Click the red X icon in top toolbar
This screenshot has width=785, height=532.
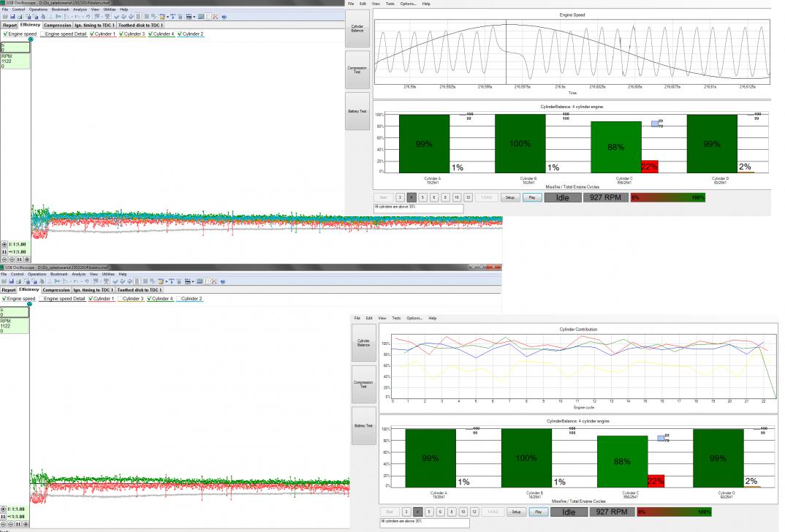click(x=216, y=17)
